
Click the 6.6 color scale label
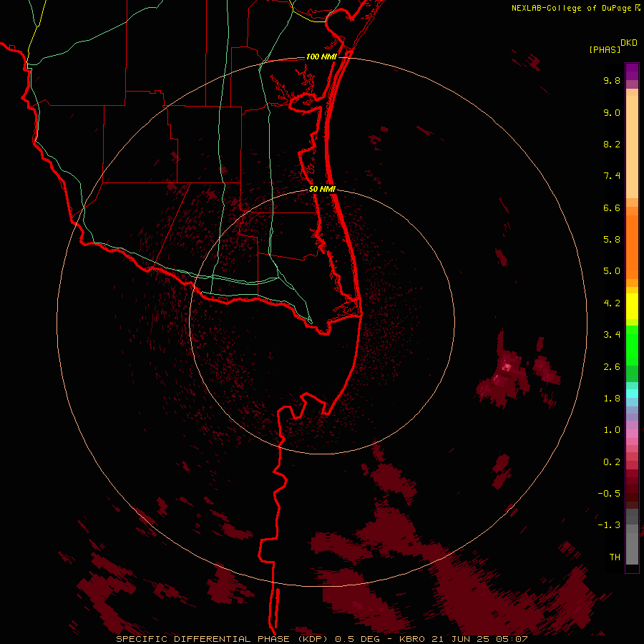click(612, 208)
